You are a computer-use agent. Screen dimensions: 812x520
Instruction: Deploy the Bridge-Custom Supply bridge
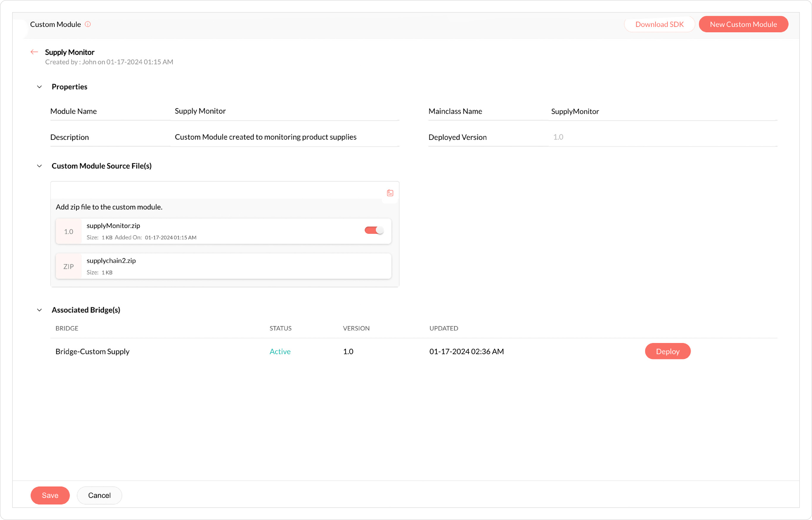667,351
